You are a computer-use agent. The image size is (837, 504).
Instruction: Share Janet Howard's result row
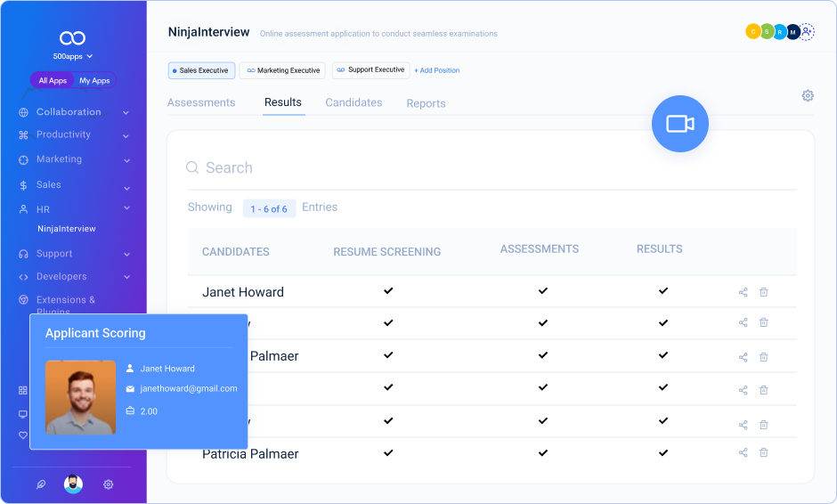point(743,292)
